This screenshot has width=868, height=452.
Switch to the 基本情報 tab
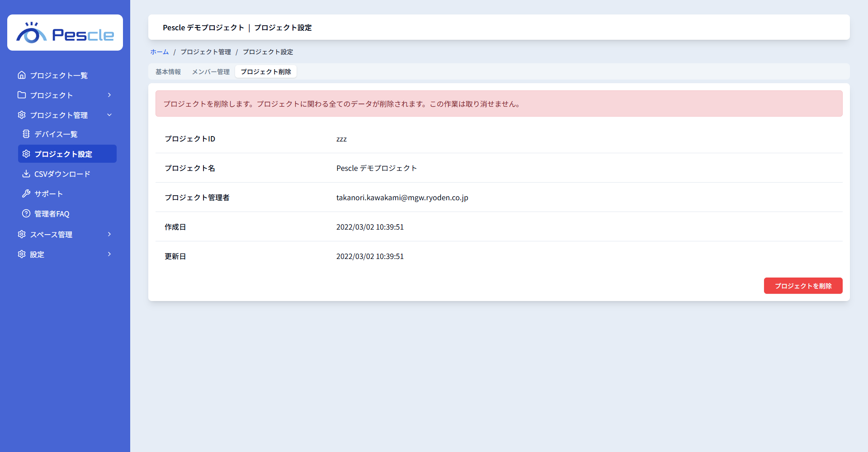coord(168,71)
